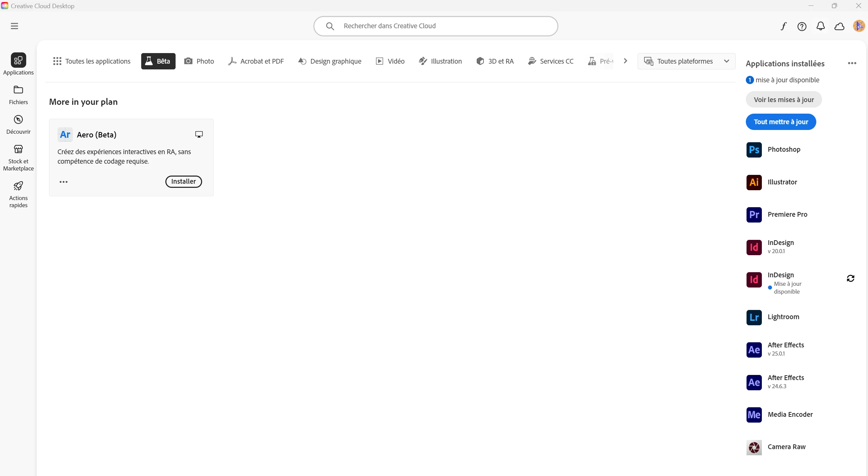Viewport: 868px width, 476px height.
Task: Open the hamburger menu
Action: [14, 26]
